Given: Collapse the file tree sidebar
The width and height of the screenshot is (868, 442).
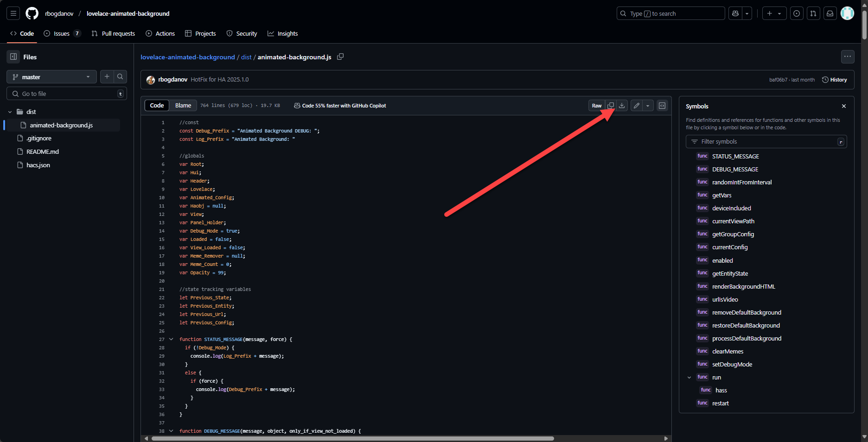Looking at the screenshot, I should pos(13,57).
